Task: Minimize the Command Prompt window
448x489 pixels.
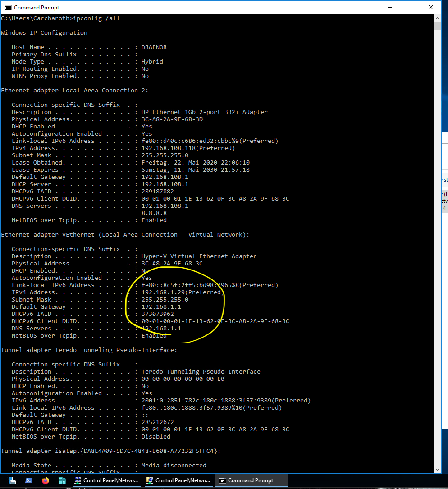Action: point(389,8)
